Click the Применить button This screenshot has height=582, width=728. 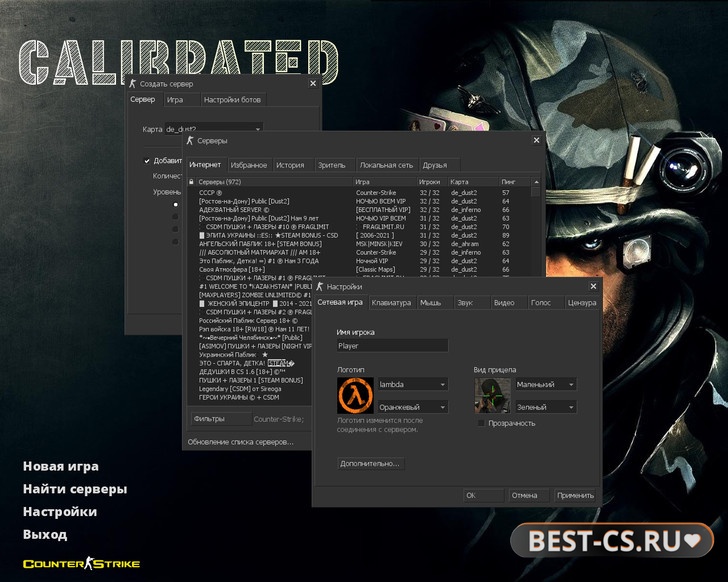(x=575, y=495)
